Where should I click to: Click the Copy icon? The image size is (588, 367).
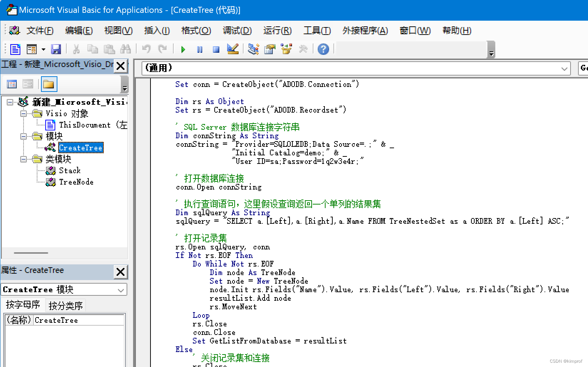[93, 49]
